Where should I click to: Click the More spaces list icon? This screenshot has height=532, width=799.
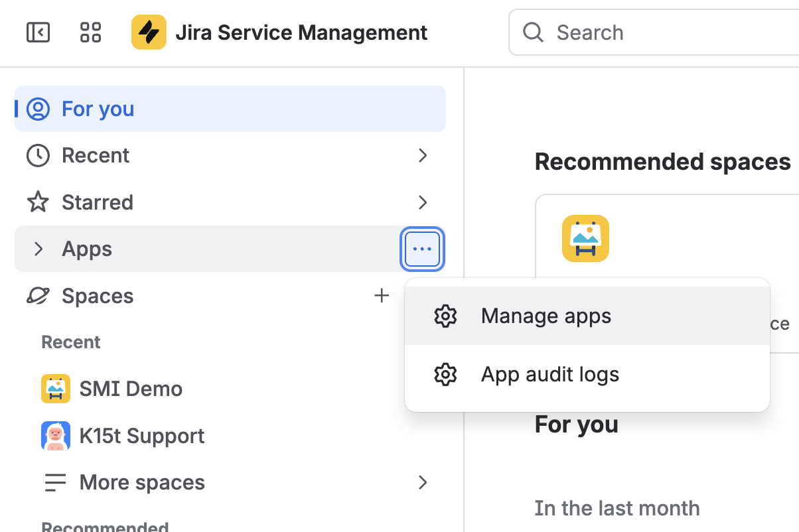[56, 482]
